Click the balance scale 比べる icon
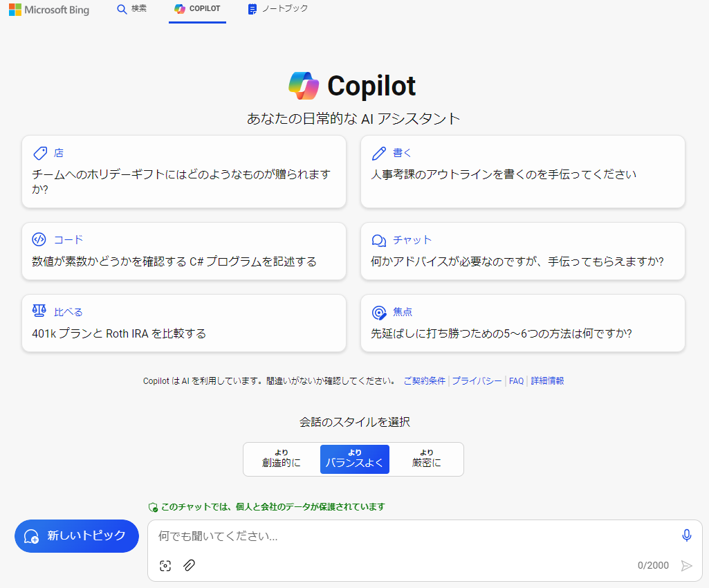Viewport: 709px width, 588px height. [39, 312]
